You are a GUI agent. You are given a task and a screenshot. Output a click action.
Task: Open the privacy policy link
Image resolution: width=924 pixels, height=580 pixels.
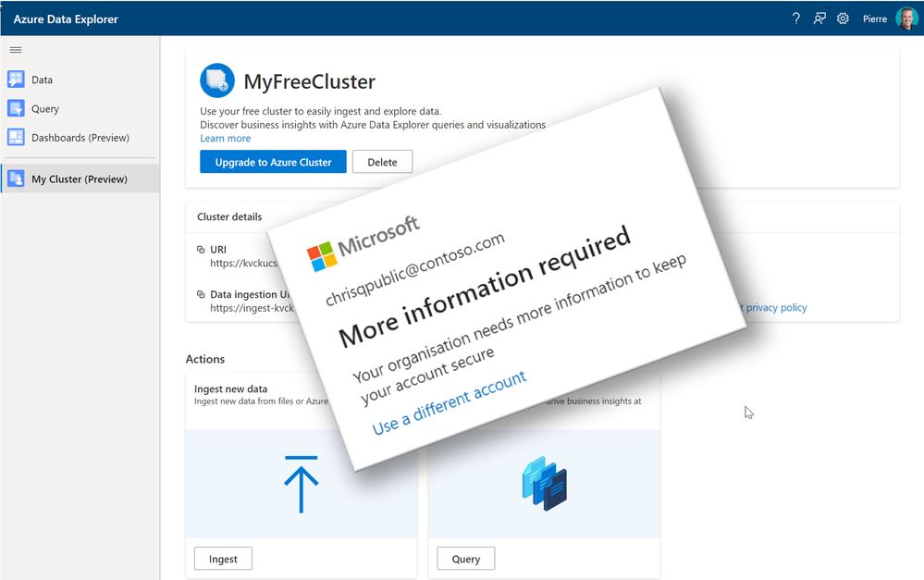pos(776,307)
